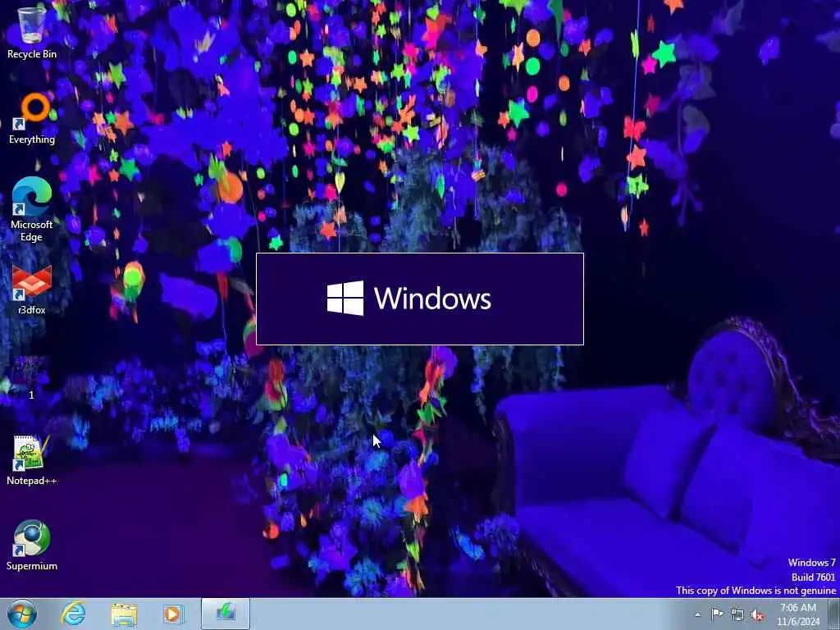Click the muted volume speaker icon
Image resolution: width=840 pixels, height=630 pixels.
coord(757,615)
